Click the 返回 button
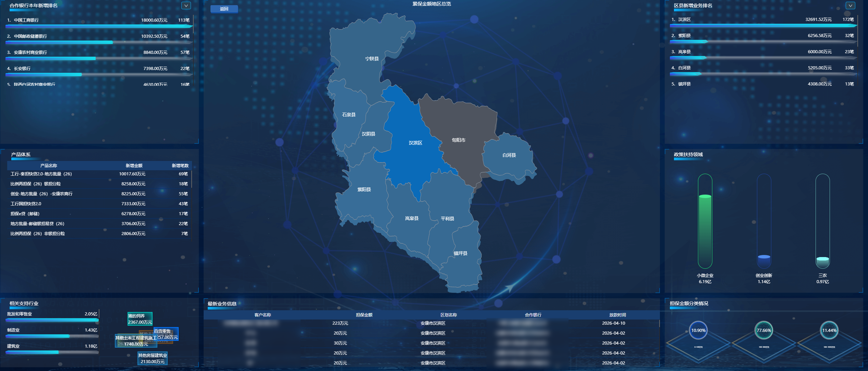 click(x=224, y=9)
